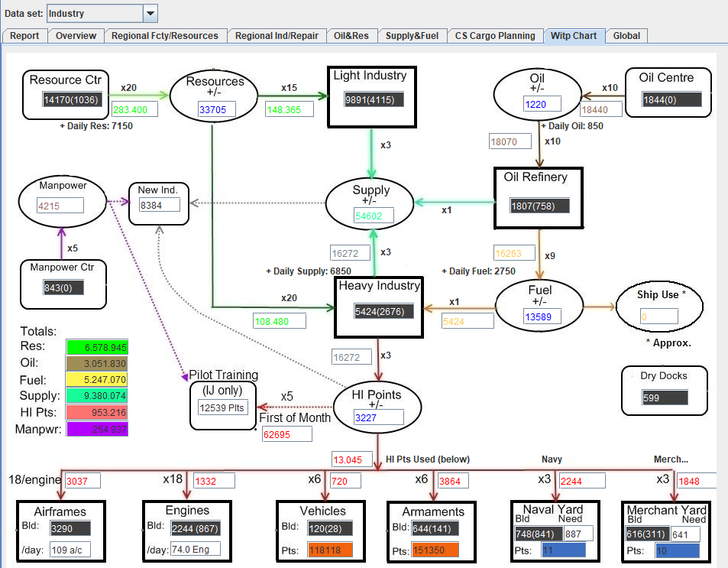Click the Ship Use value field
The image size is (728, 568).
(658, 316)
